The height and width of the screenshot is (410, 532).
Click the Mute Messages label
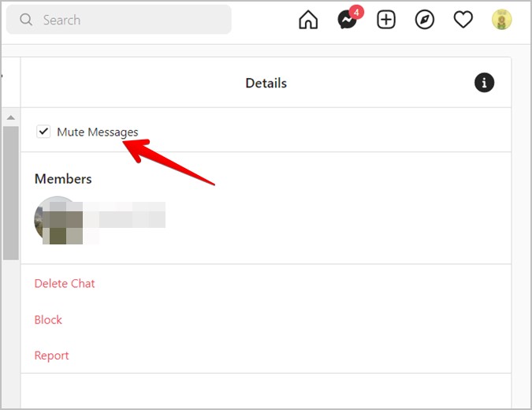coord(98,132)
